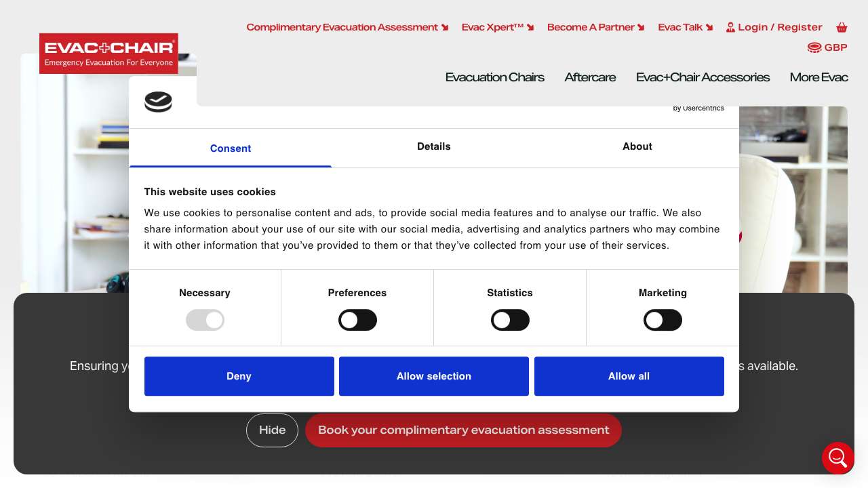
Task: Switch on the Marketing cookies toggle
Action: point(663,320)
